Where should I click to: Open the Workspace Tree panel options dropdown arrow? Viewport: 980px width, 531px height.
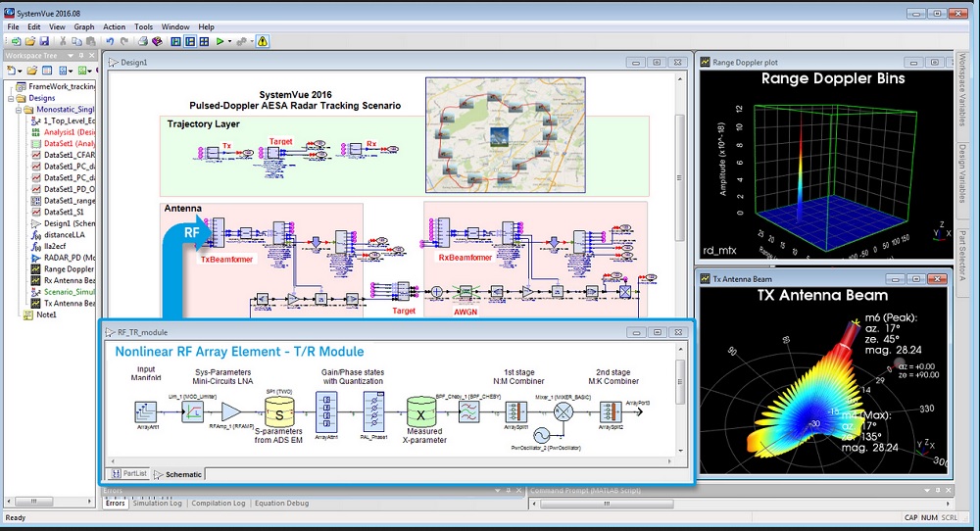coord(71,56)
